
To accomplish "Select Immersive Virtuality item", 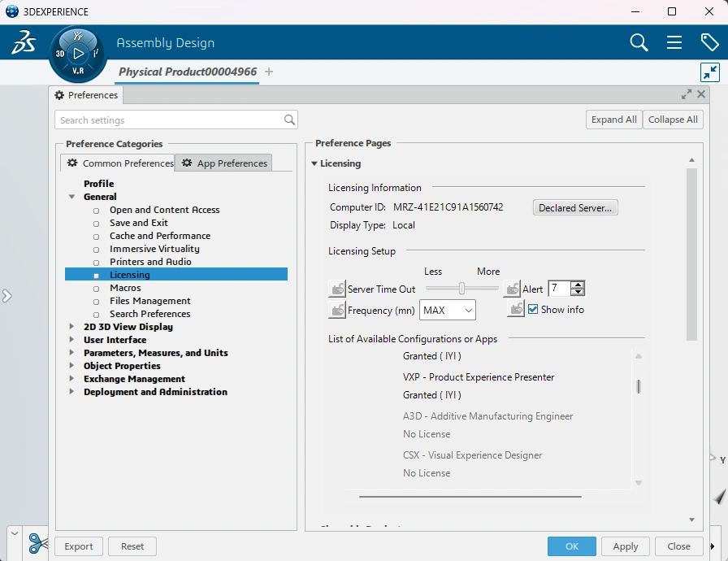I will pos(154,249).
